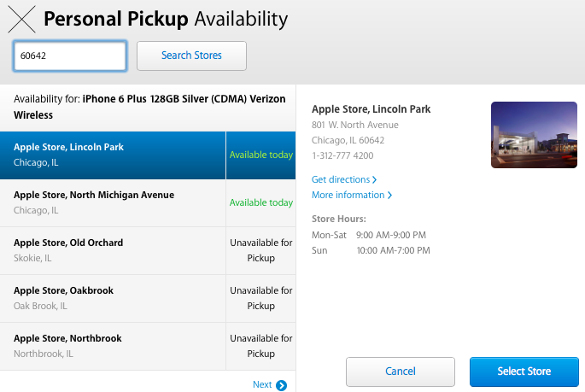Select Apple Store, Northbrook row
The height and width of the screenshot is (392, 585).
tap(148, 346)
